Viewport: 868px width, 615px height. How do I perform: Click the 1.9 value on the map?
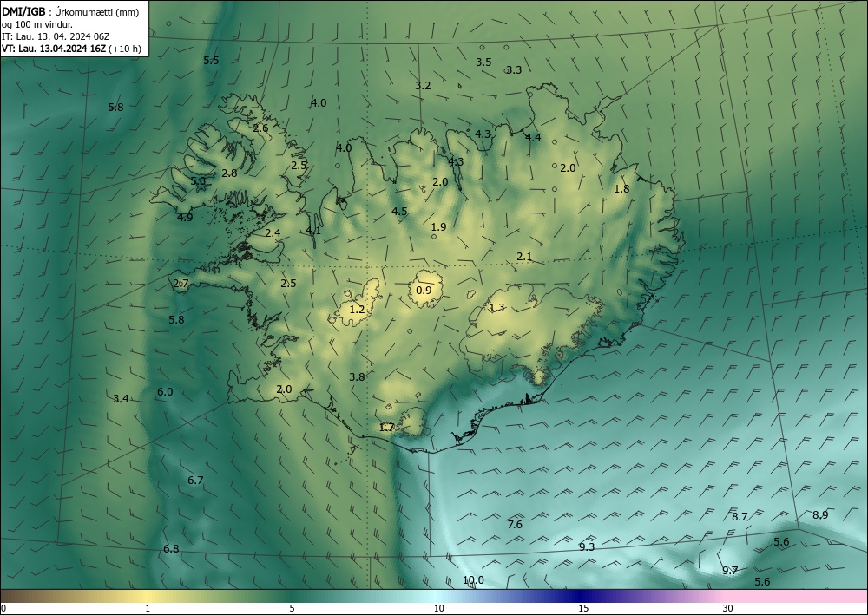pyautogui.click(x=438, y=226)
